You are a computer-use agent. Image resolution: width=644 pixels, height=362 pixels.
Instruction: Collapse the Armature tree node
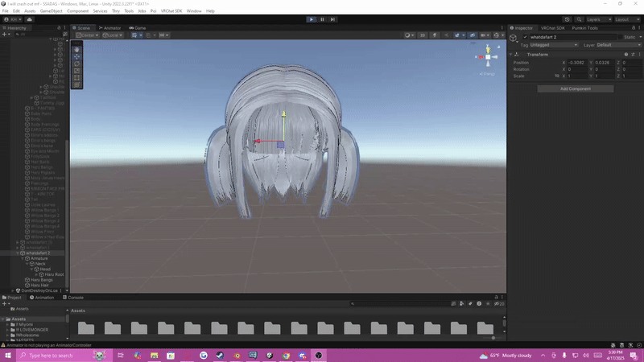tap(23, 258)
